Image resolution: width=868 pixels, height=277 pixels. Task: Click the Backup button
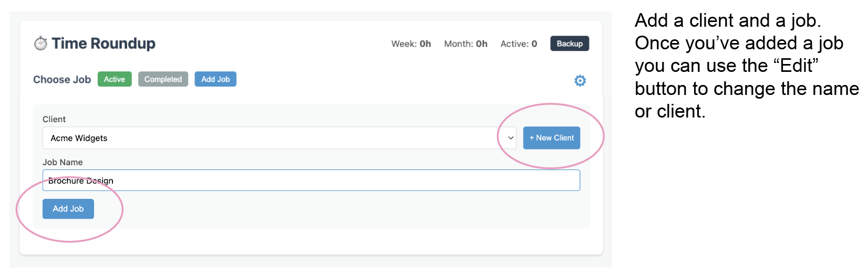click(570, 44)
